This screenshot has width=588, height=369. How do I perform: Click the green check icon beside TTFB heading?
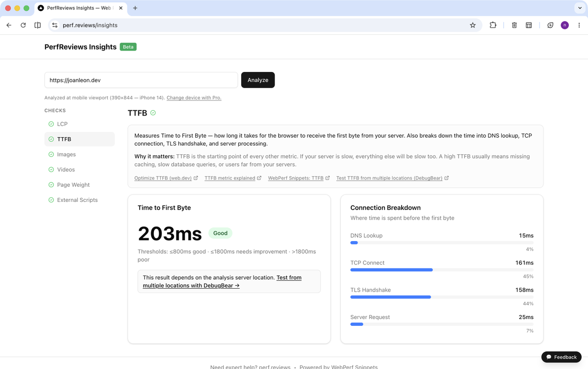coord(153,113)
